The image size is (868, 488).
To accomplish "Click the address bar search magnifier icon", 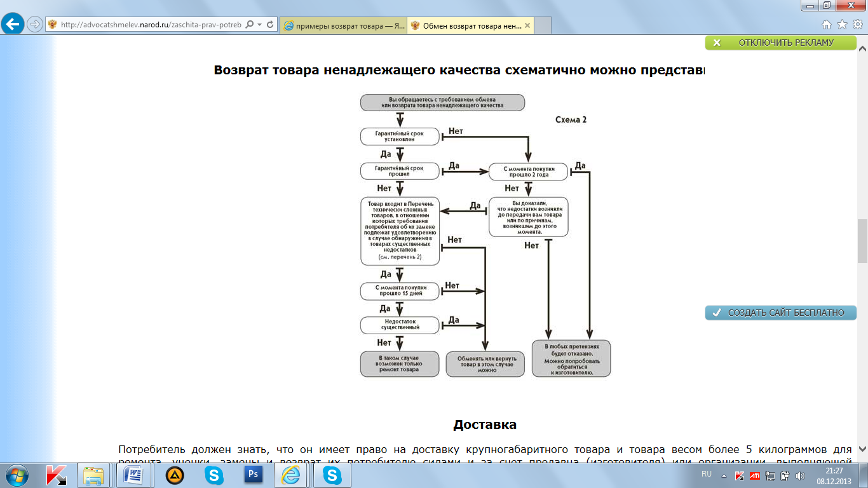I will pyautogui.click(x=249, y=25).
